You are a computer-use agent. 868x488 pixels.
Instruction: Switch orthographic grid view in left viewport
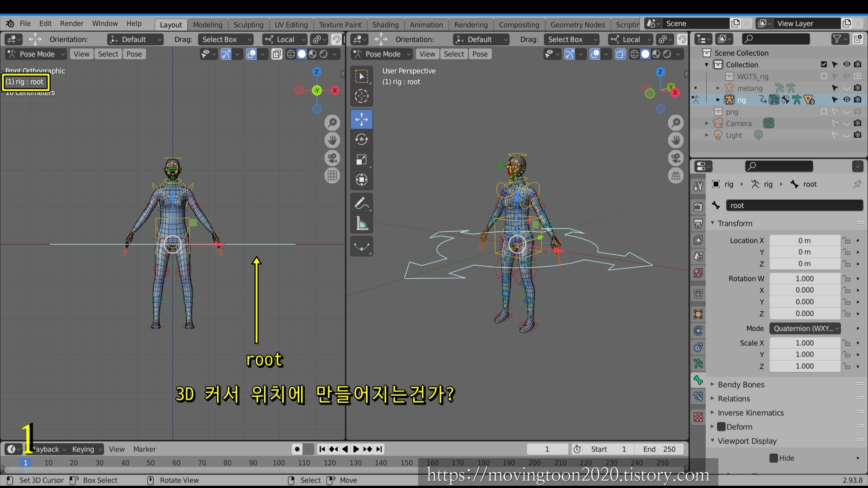click(332, 175)
